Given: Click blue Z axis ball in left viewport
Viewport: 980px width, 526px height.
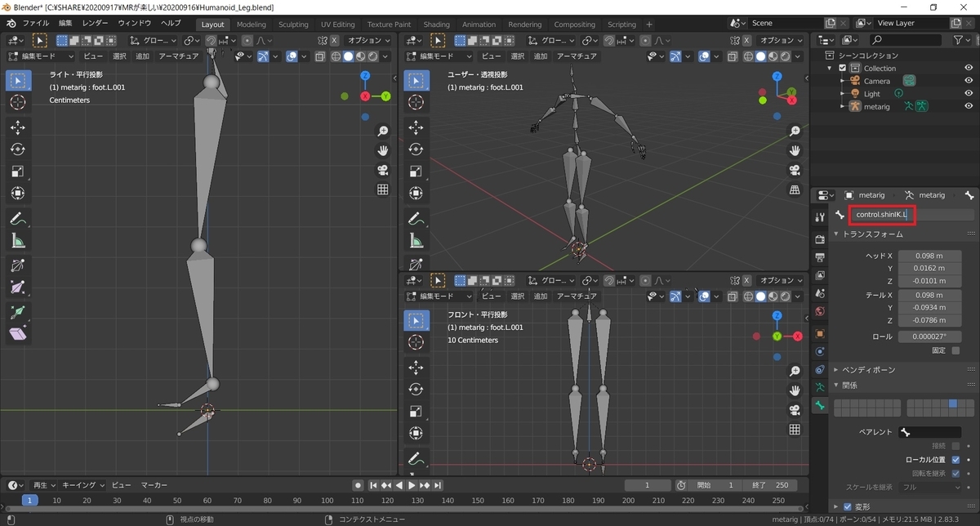Looking at the screenshot, I should (x=365, y=76).
